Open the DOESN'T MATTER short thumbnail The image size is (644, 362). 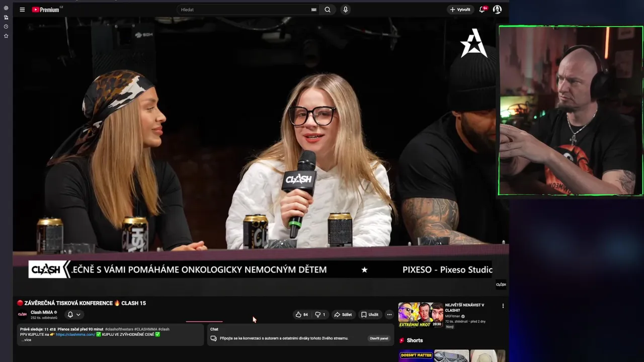point(416,356)
